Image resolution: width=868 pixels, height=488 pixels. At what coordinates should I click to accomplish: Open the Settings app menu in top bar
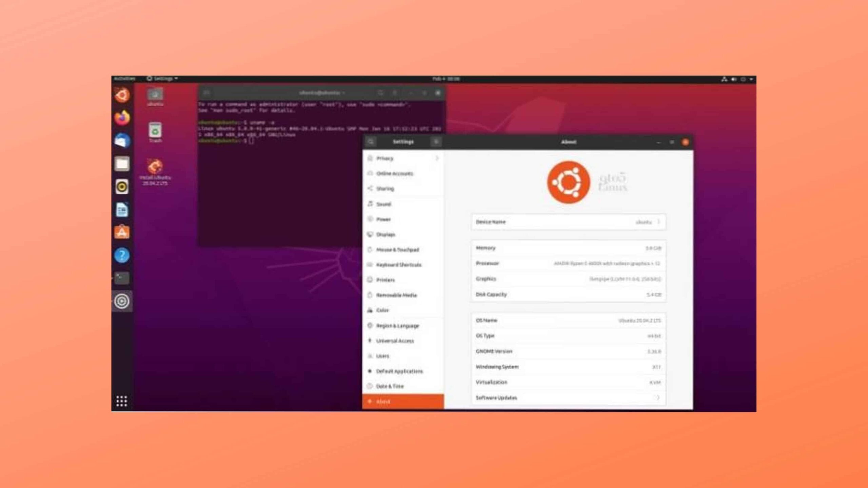162,79
